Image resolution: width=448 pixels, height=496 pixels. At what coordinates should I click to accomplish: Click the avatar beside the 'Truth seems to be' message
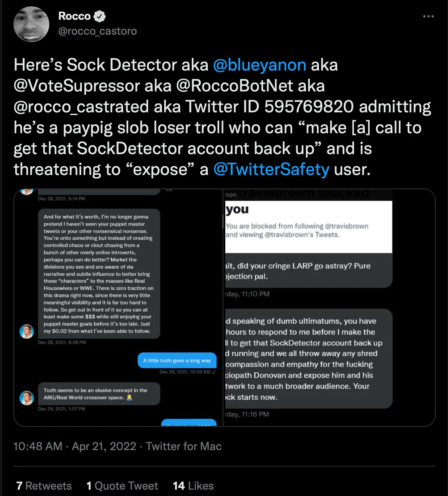click(x=26, y=398)
